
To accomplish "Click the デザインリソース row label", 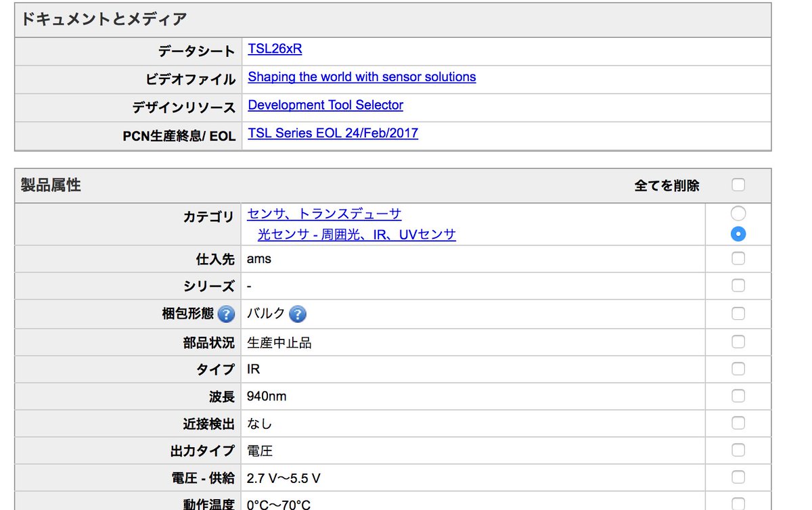I will coord(183,108).
